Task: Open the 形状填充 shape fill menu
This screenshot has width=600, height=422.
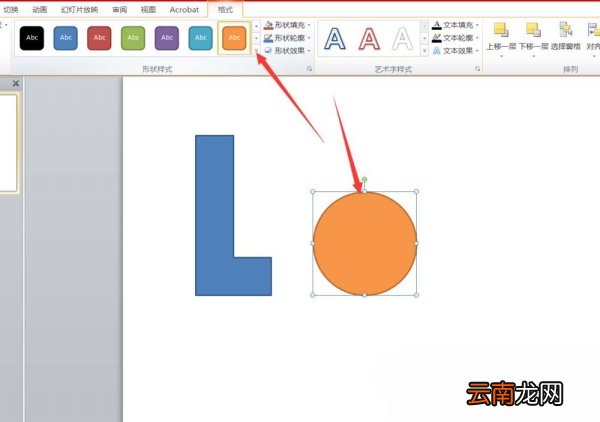Action: (x=287, y=25)
